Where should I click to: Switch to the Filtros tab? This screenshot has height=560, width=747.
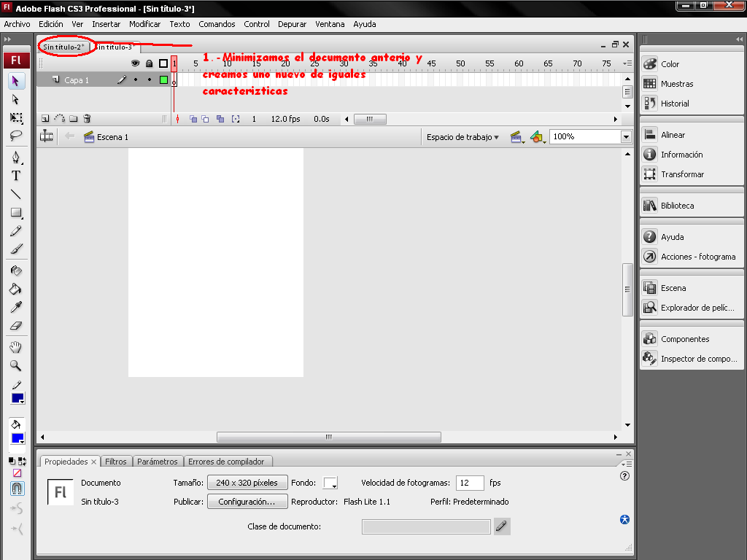(x=116, y=462)
